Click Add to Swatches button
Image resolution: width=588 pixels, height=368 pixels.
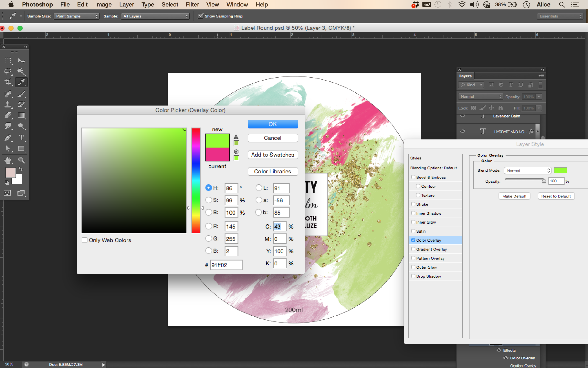point(273,155)
